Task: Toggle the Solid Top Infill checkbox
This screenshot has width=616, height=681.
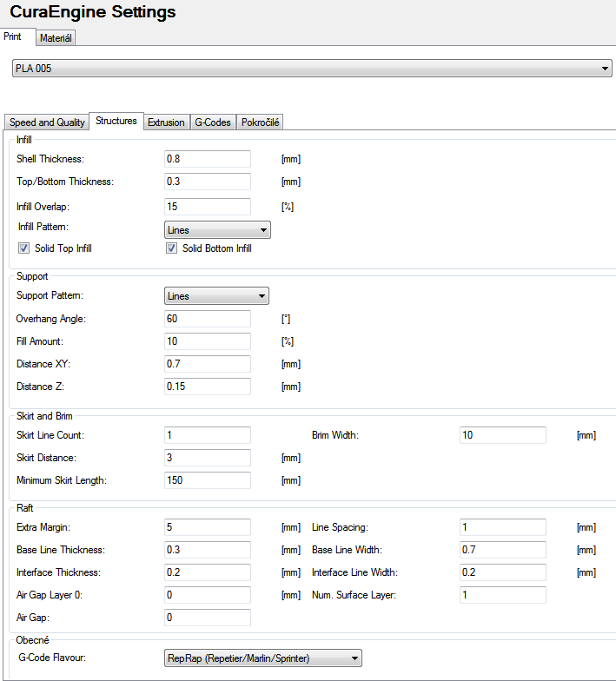Action: tap(24, 248)
